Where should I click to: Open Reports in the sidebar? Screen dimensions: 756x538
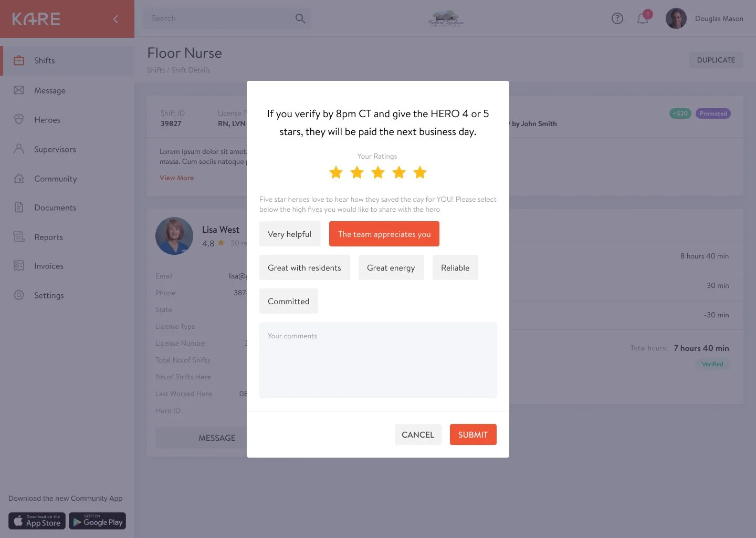(x=67, y=237)
